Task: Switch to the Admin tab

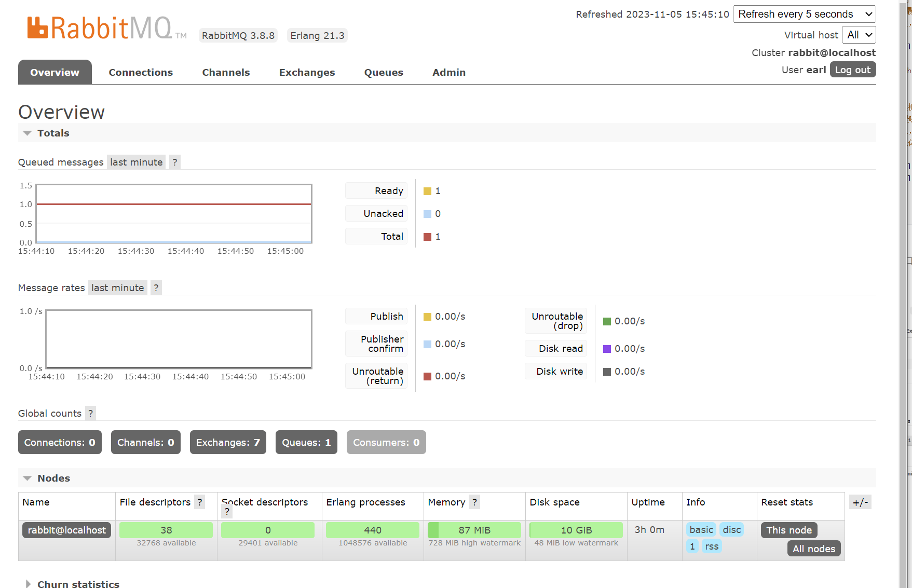Action: pos(449,72)
